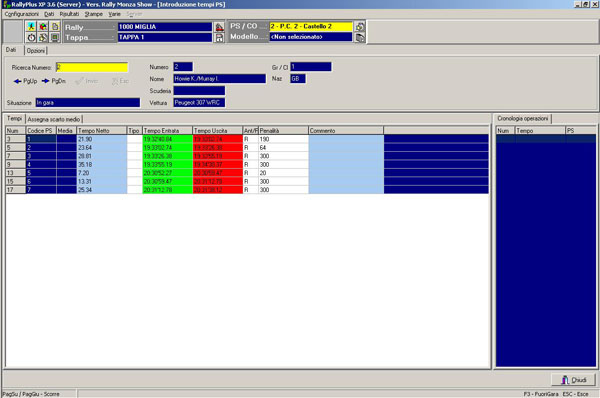Click the save disk icon beside Tappa field
Screen dimensions: 600x398
[x=219, y=38]
